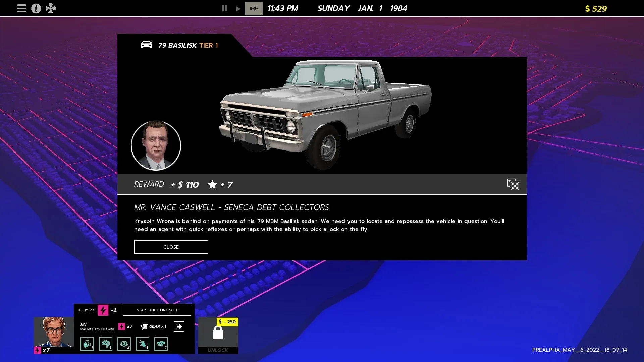
Task: Click MJ's agent portrait
Action: coord(54,332)
